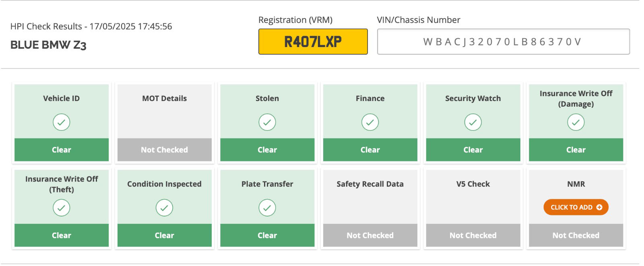Click the Security Watch checkmark icon
The width and height of the screenshot is (644, 266).
(473, 122)
